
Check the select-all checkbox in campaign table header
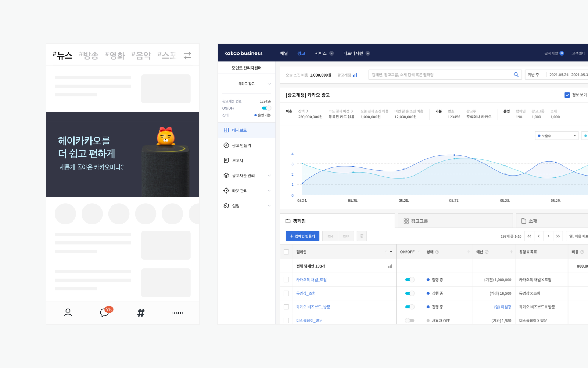pyautogui.click(x=286, y=252)
